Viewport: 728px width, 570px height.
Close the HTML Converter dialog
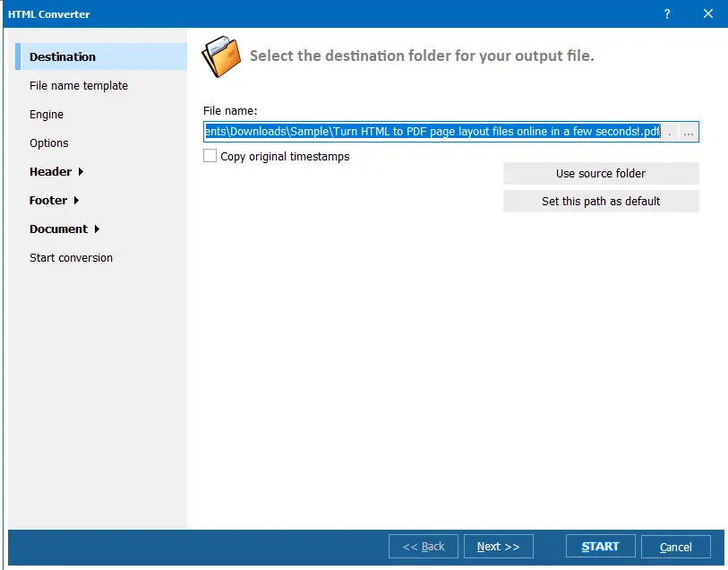708,14
